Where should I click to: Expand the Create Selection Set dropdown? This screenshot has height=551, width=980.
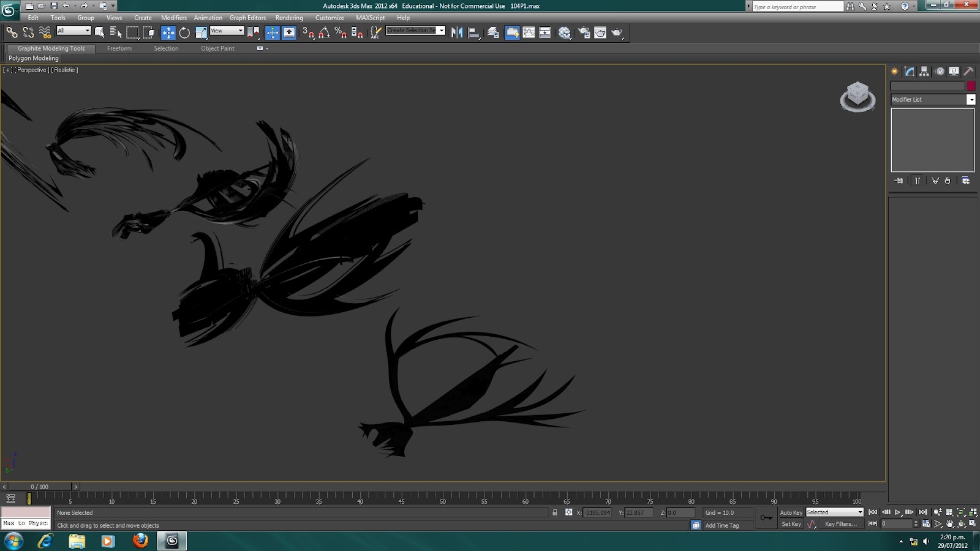click(x=440, y=31)
